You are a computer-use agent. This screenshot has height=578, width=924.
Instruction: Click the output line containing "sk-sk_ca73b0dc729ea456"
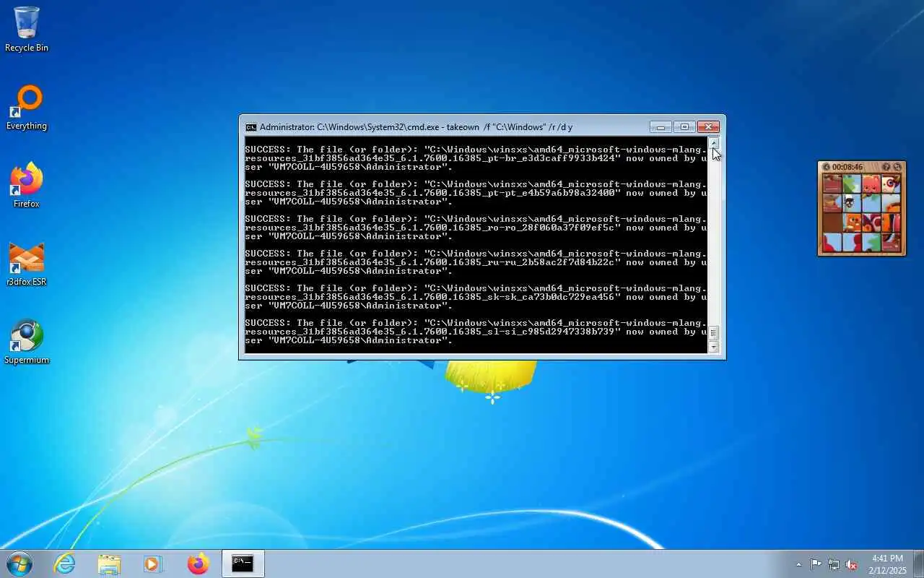pos(476,297)
